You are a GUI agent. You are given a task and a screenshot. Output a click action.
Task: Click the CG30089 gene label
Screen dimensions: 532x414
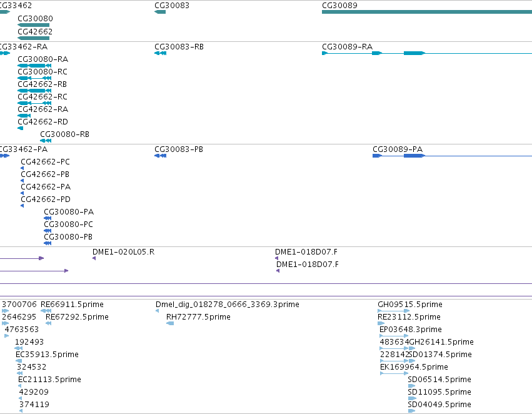[x=339, y=6]
